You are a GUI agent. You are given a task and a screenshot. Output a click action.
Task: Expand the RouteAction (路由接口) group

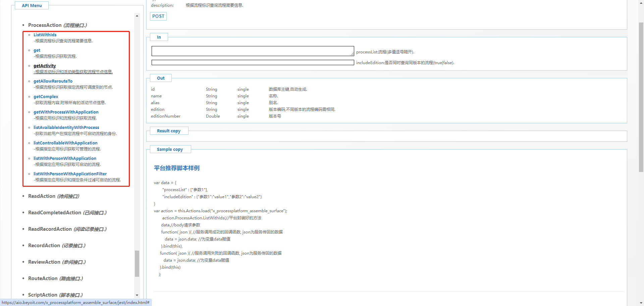click(55, 278)
